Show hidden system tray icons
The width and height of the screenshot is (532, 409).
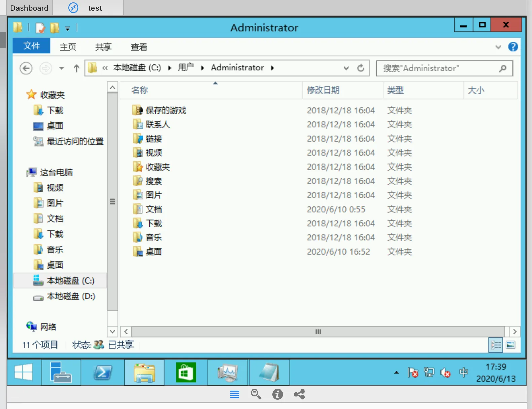point(396,373)
